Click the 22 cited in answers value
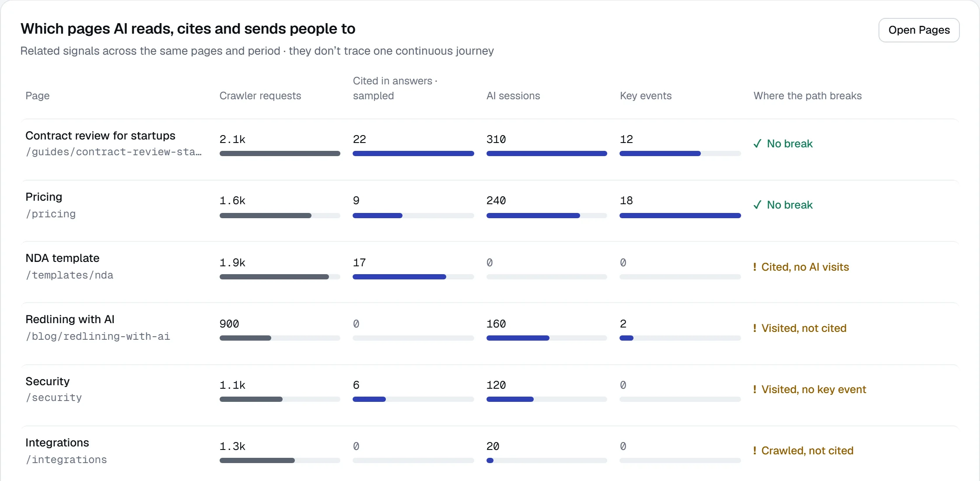The width and height of the screenshot is (980, 481). [360, 139]
